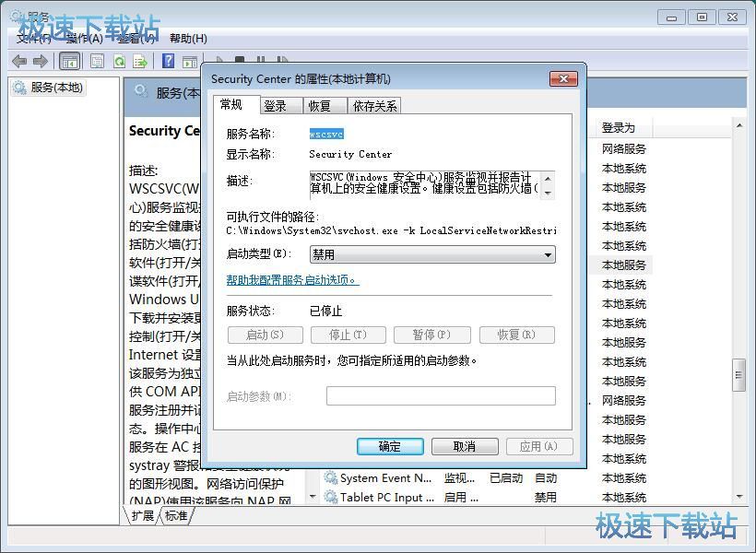Click the Export List toolbar icon
Screen dimensions: 756x553
click(140, 61)
